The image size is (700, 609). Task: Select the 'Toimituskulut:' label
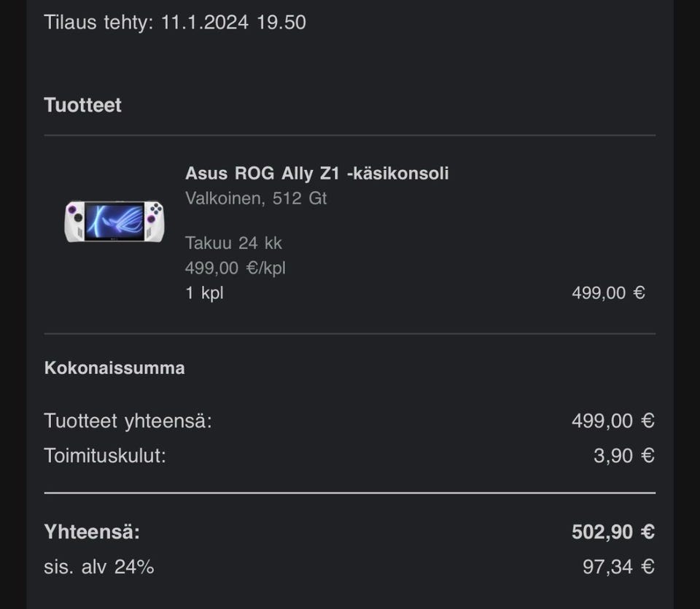[x=105, y=456]
